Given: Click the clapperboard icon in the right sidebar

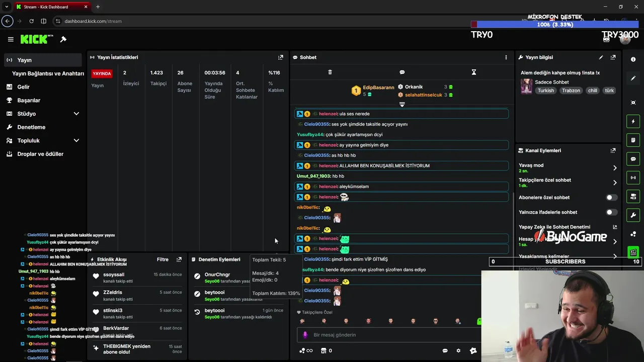Looking at the screenshot, I should click(633, 252).
